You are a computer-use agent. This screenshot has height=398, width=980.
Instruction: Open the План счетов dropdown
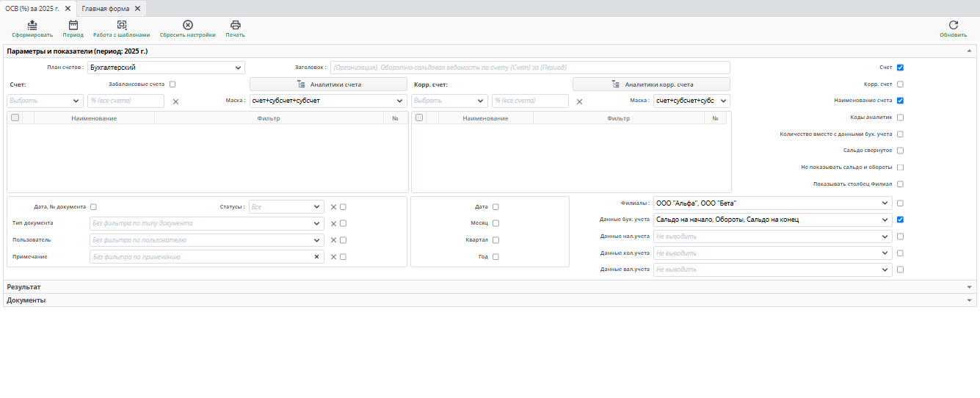[166, 68]
